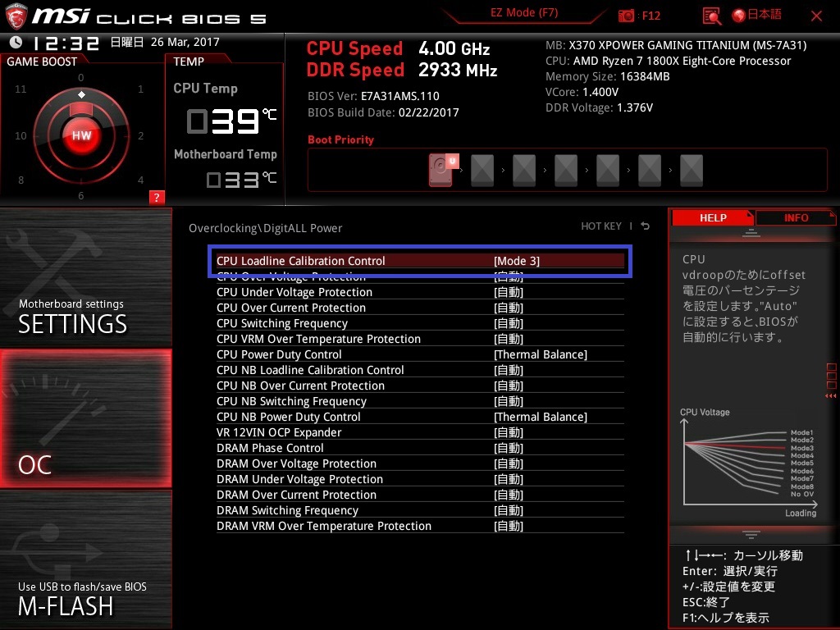Collapse help panel using top handle
This screenshot has width=840, height=630.
tap(751, 233)
